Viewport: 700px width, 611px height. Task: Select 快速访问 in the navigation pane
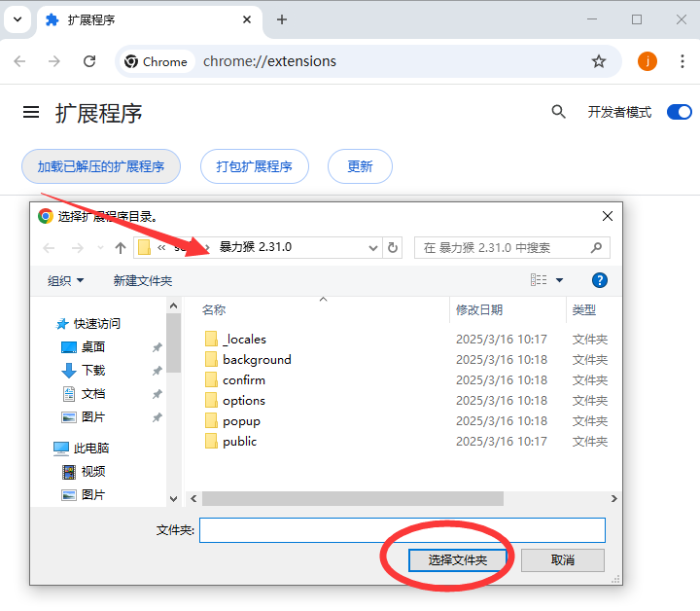[87, 323]
